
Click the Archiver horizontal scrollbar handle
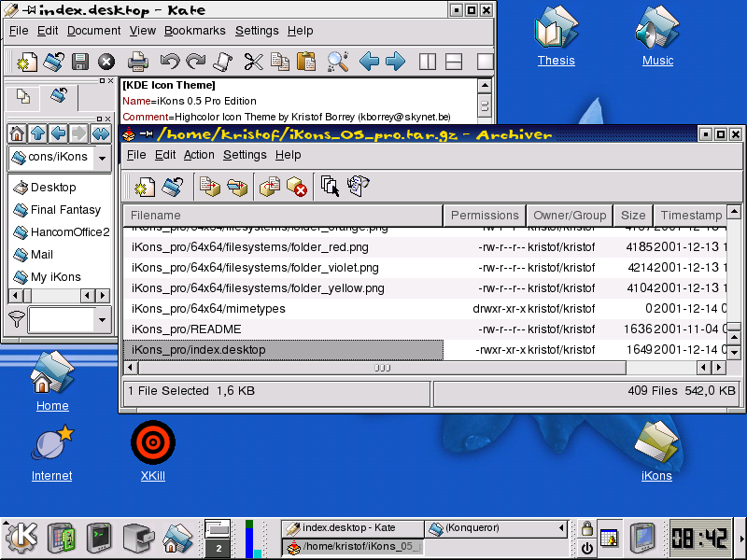pyautogui.click(x=382, y=368)
